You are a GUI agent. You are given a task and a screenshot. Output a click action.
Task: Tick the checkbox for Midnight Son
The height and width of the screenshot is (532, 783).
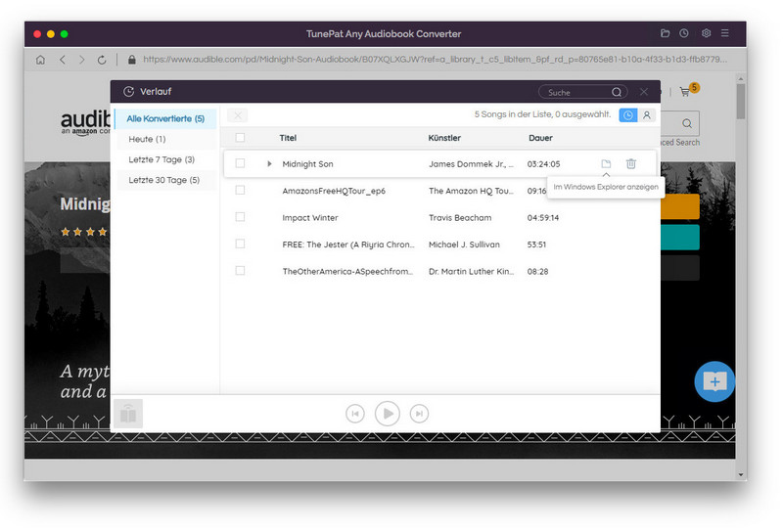coord(240,163)
